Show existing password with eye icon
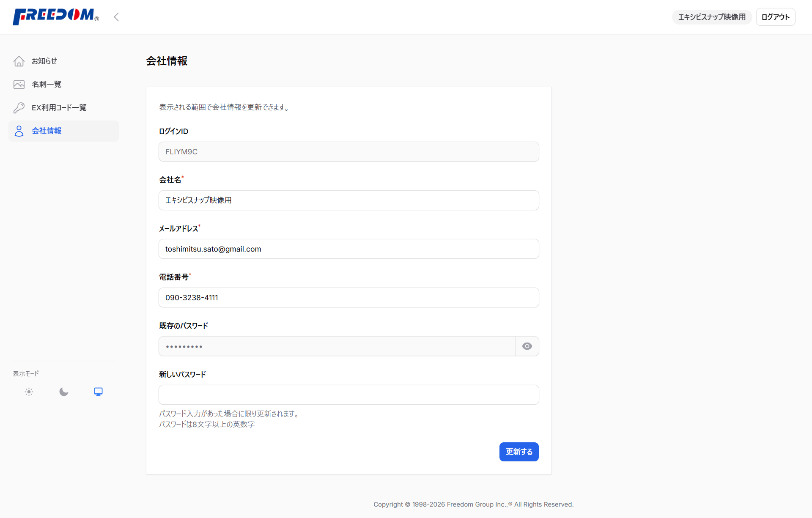The height and width of the screenshot is (518, 812). (527, 346)
